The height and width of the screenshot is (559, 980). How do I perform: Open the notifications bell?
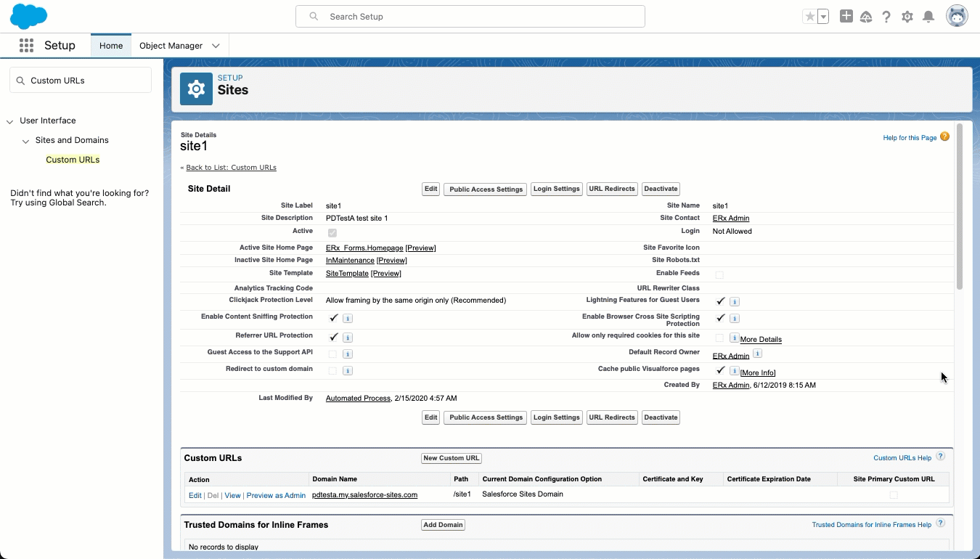[928, 17]
